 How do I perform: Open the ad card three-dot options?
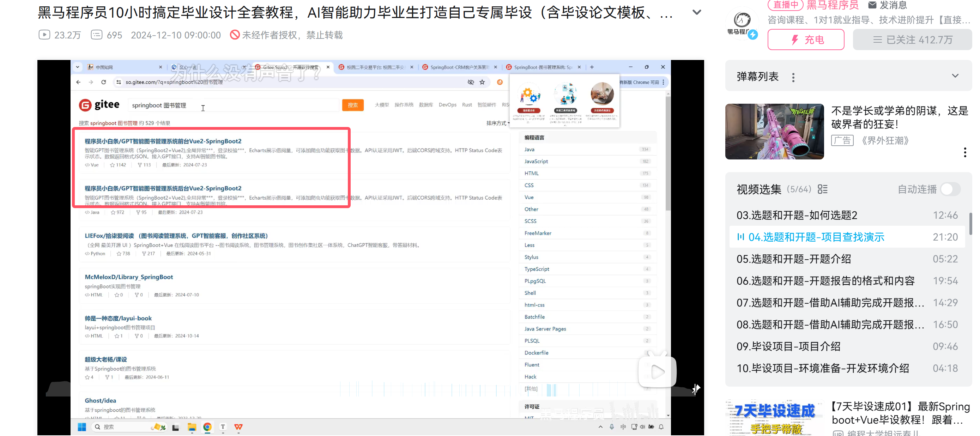965,152
